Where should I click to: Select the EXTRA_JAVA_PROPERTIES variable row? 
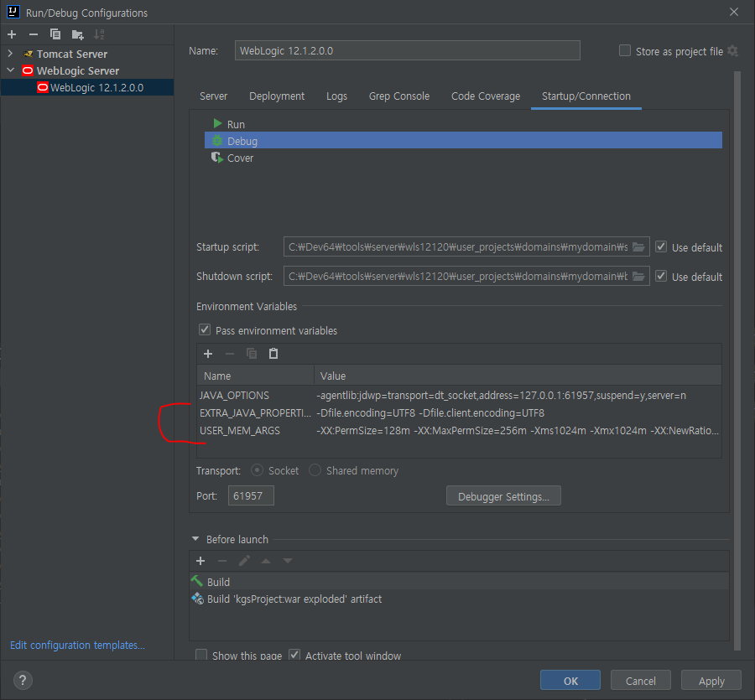click(460, 413)
